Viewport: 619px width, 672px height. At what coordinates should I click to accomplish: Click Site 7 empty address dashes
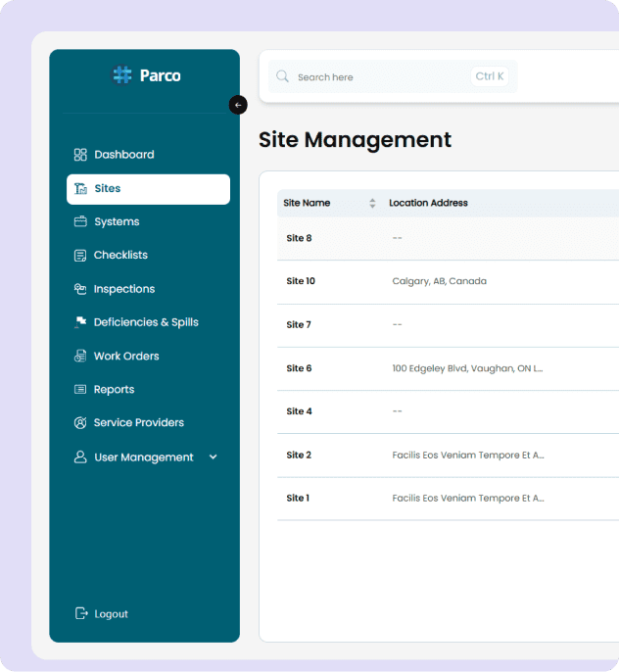[398, 324]
